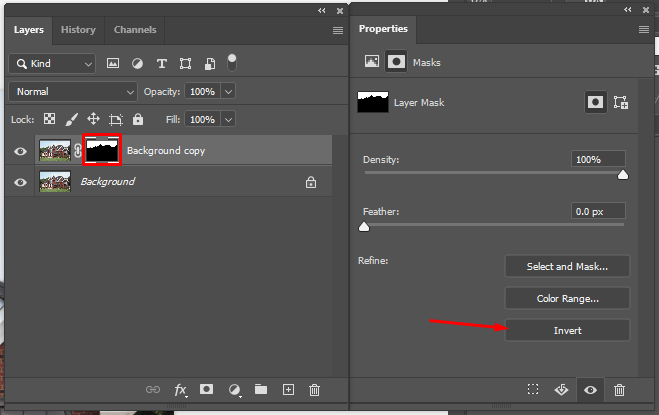This screenshot has width=659, height=415.
Task: Select Masks icon in Properties header
Action: pyautogui.click(x=396, y=62)
